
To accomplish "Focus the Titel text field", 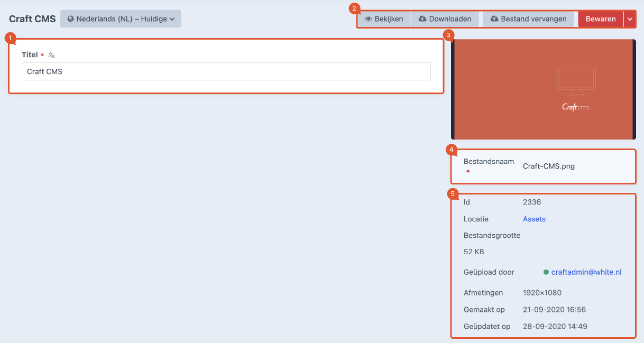I will 226,72.
